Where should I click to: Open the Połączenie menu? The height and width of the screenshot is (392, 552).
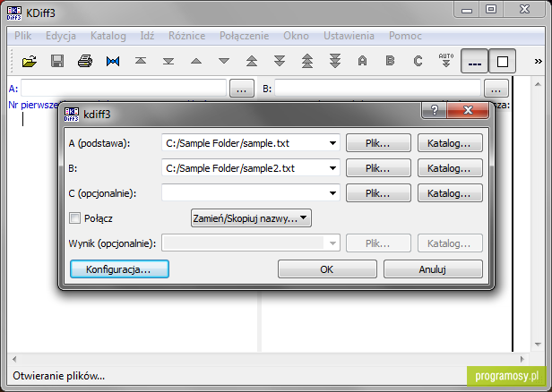pos(244,36)
